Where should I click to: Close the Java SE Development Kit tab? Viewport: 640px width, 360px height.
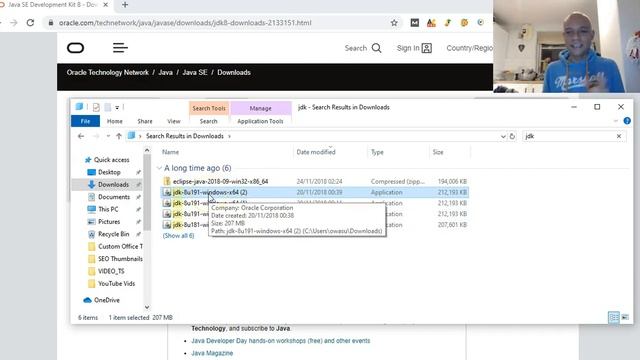click(x=106, y=5)
